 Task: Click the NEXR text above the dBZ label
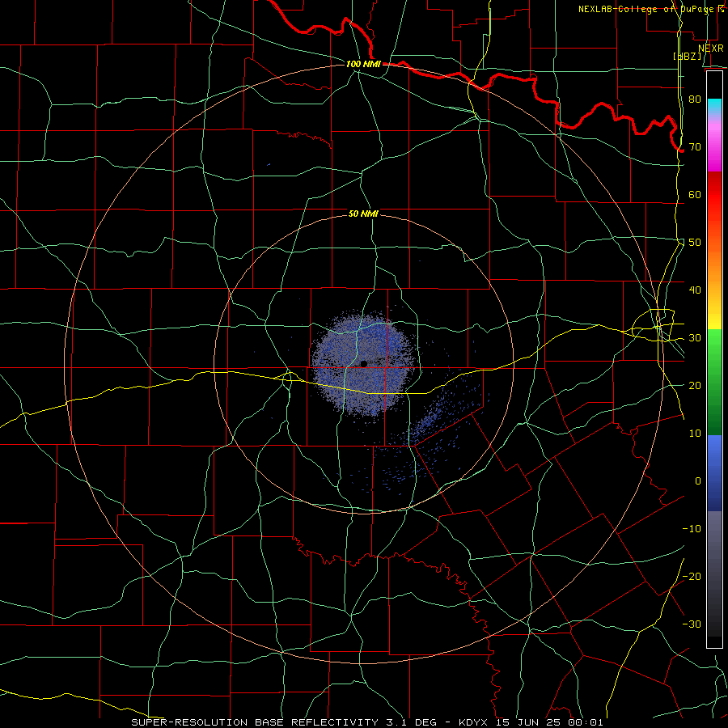click(710, 48)
